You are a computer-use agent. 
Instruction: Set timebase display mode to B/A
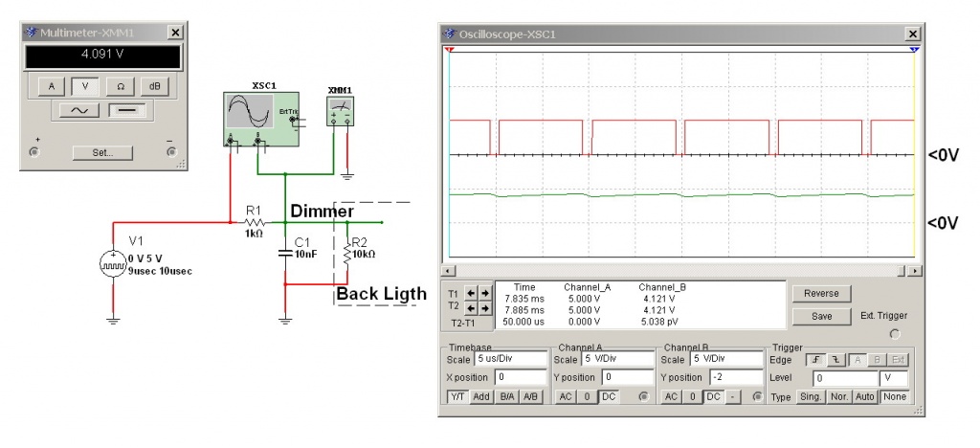(505, 396)
